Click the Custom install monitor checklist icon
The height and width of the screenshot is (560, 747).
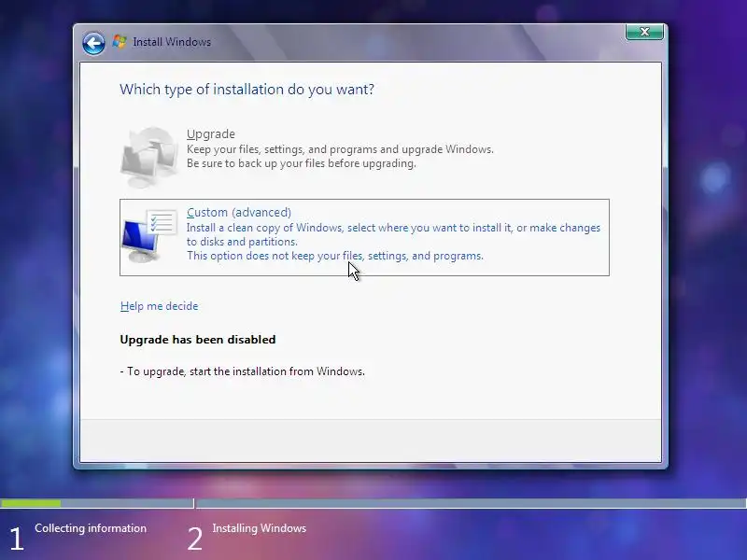click(149, 235)
